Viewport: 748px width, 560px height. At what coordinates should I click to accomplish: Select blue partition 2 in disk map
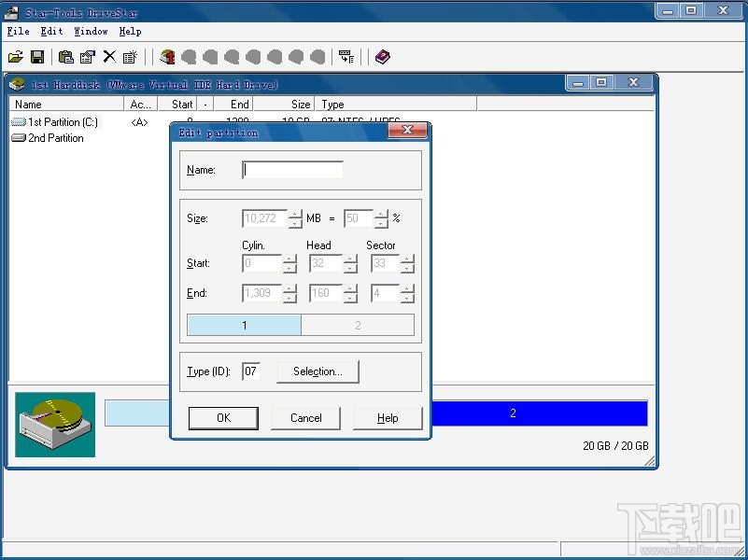coord(539,413)
